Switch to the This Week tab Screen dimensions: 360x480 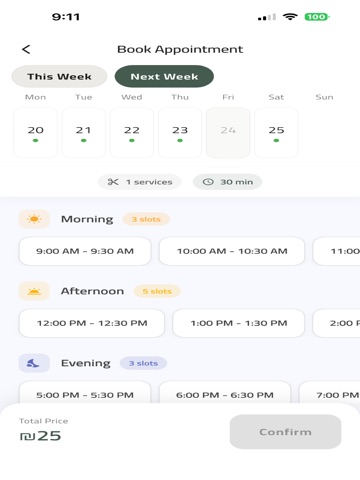(59, 76)
